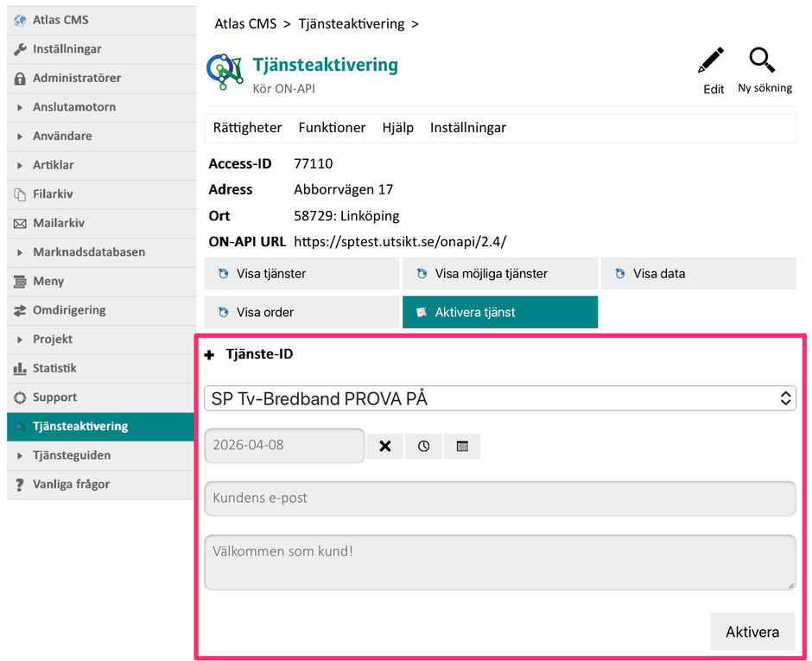The image size is (812, 661).
Task: Open Ny sökning magnifier icon
Action: (762, 60)
